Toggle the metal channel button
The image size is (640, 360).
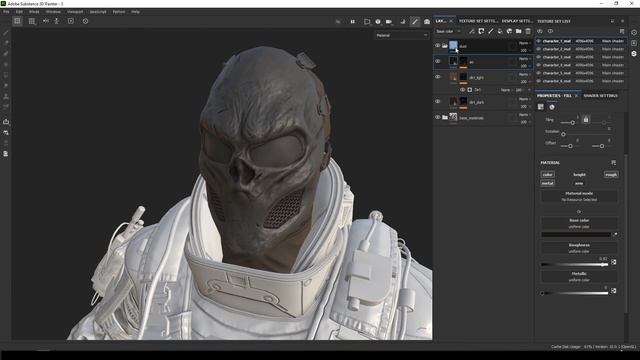pyautogui.click(x=547, y=183)
